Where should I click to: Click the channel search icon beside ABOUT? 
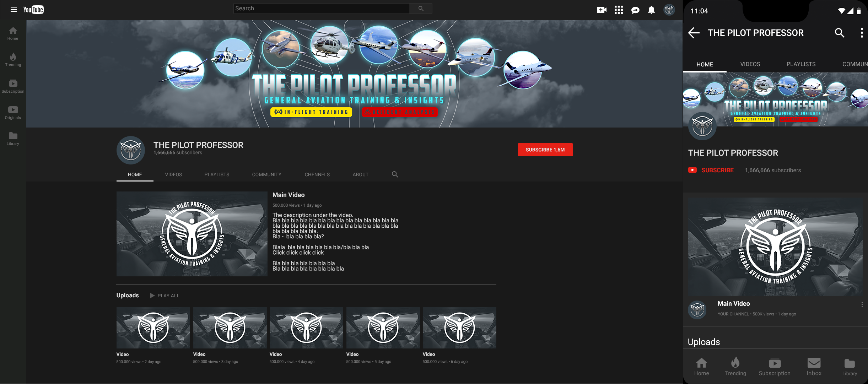coord(395,174)
